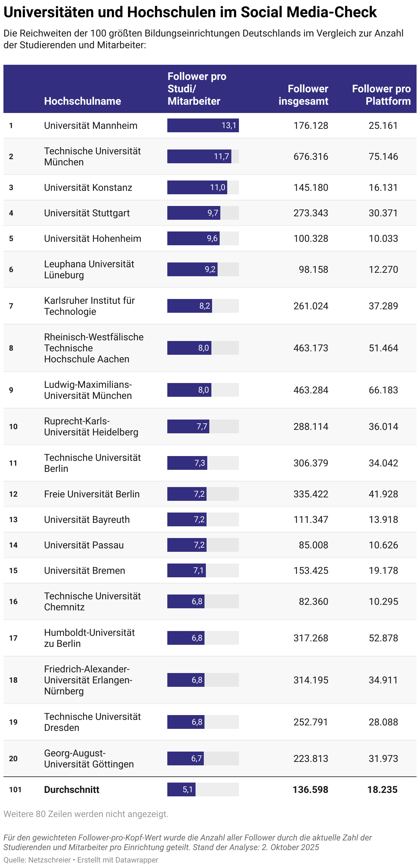Image resolution: width=420 pixels, height=868 pixels.
Task: Click the Follower pro Plattform header
Action: (381, 95)
